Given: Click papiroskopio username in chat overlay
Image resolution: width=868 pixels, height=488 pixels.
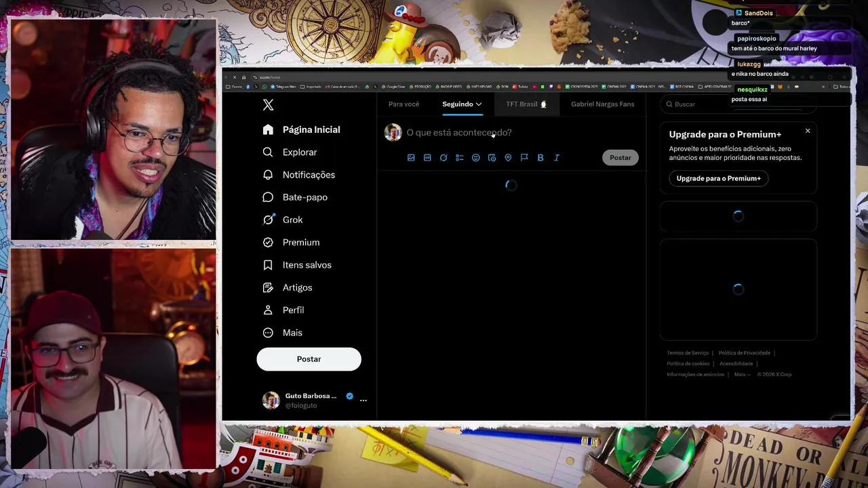Looking at the screenshot, I should pyautogui.click(x=757, y=39).
